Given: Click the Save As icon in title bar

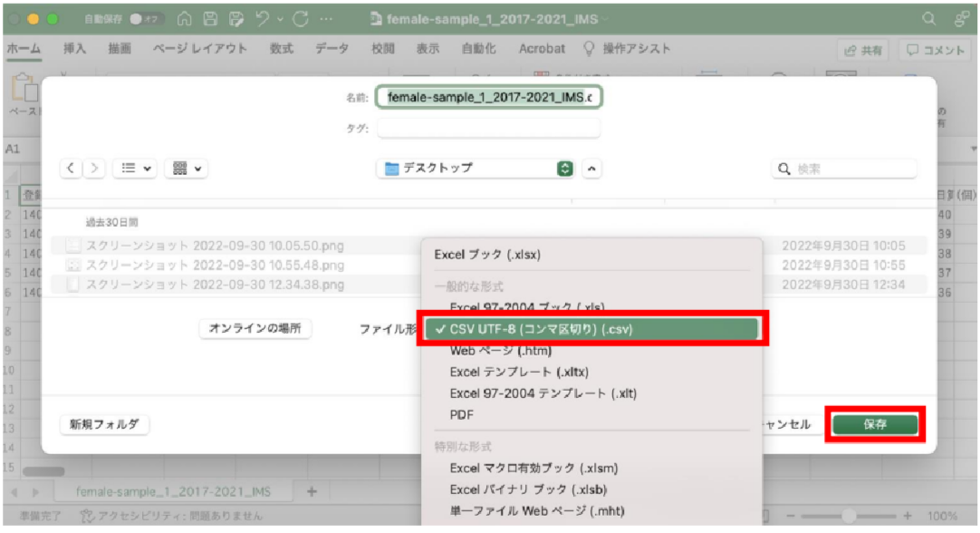Looking at the screenshot, I should click(x=236, y=19).
